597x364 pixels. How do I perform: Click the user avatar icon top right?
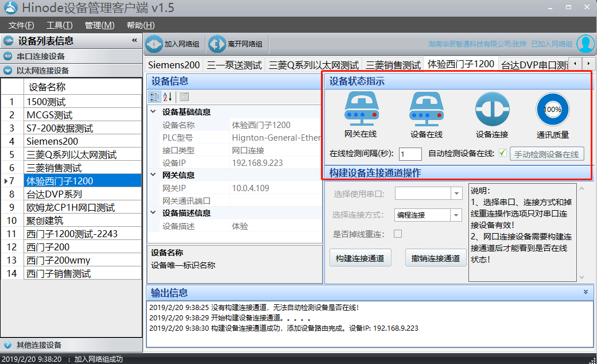(585, 43)
